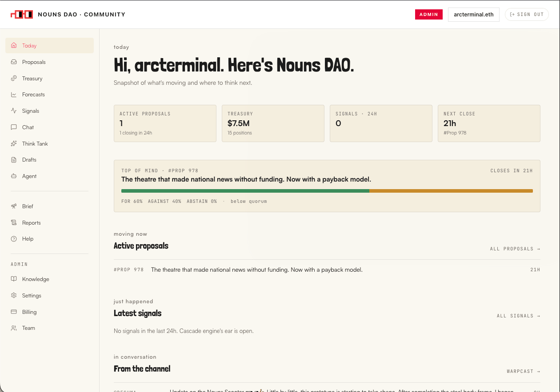560x392 pixels.
Task: Navigate to Signals in the sidebar
Action: 50,111
